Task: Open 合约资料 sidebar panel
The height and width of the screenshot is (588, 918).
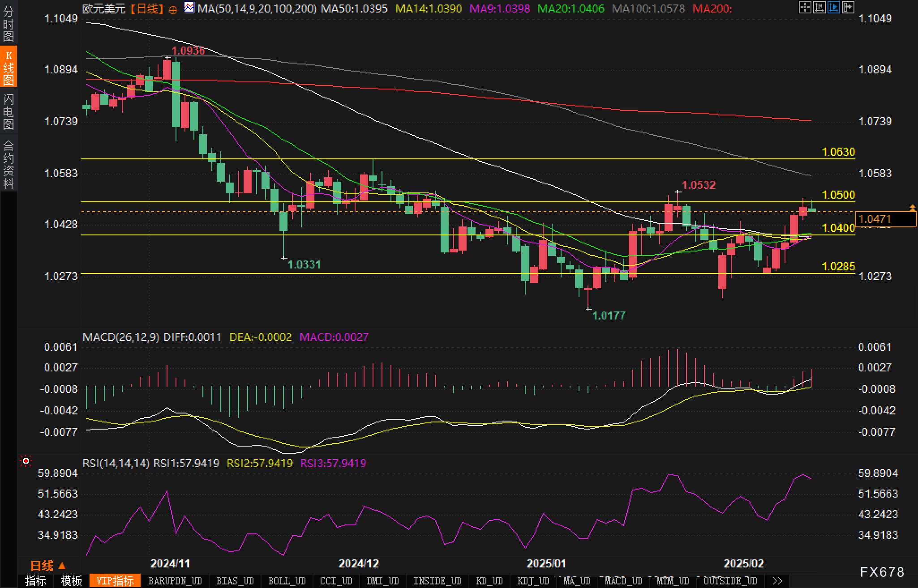Action: tap(8, 165)
